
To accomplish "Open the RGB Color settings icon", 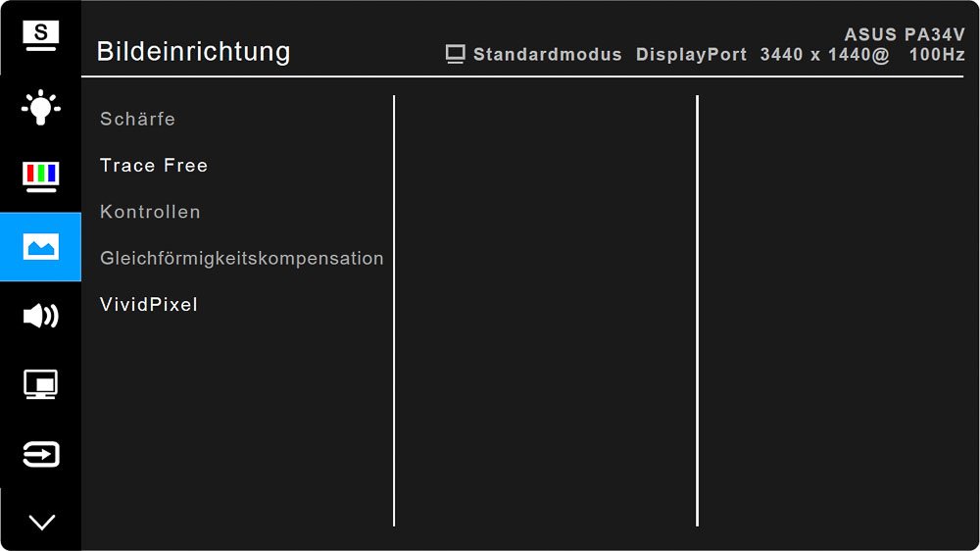I will [40, 176].
